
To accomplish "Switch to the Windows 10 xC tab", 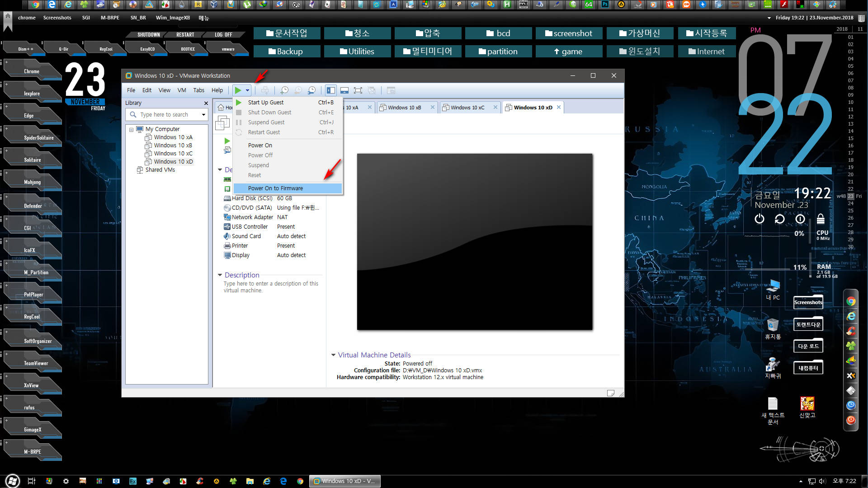I will coord(467,108).
